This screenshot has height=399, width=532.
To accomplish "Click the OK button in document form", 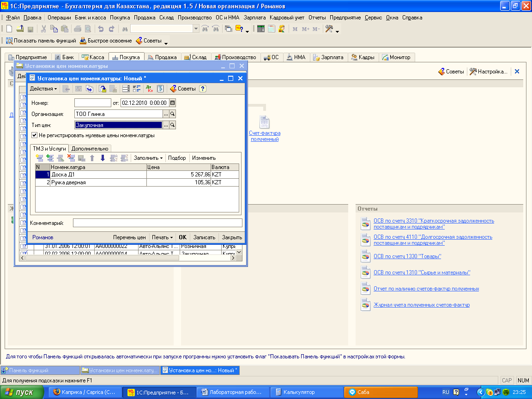I will (x=182, y=237).
